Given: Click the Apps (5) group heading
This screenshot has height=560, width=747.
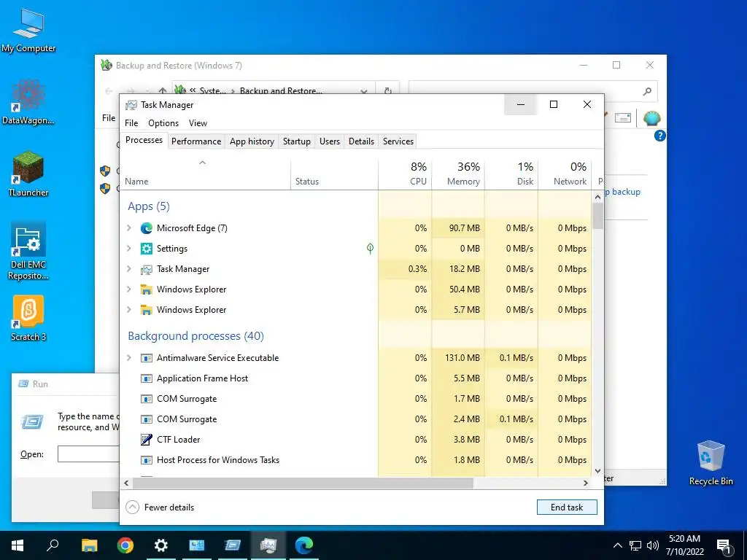Looking at the screenshot, I should pyautogui.click(x=149, y=206).
